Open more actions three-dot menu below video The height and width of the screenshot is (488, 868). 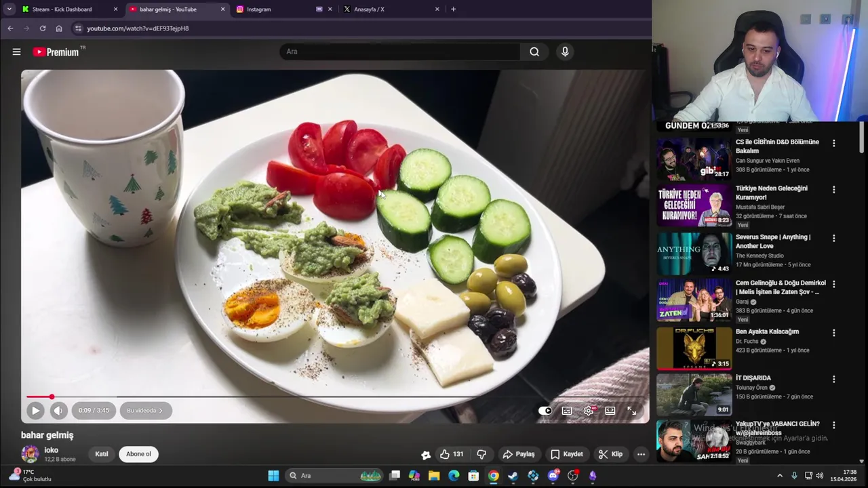641,454
